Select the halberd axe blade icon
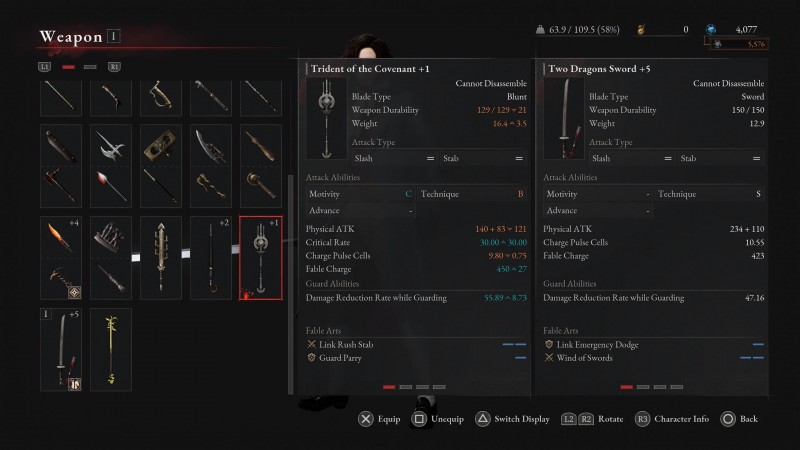This screenshot has width=800, height=450. pyautogui.click(x=111, y=145)
